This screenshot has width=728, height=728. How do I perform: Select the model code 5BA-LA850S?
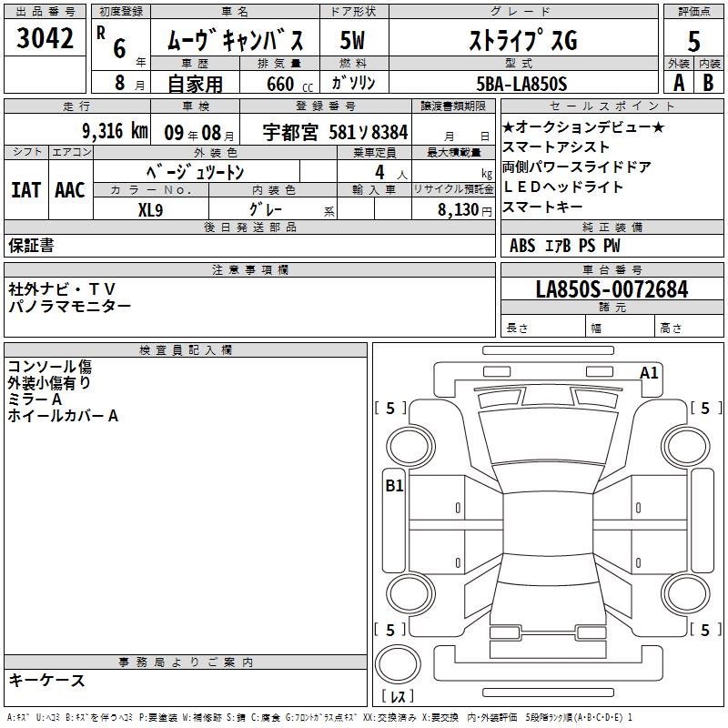pos(521,84)
